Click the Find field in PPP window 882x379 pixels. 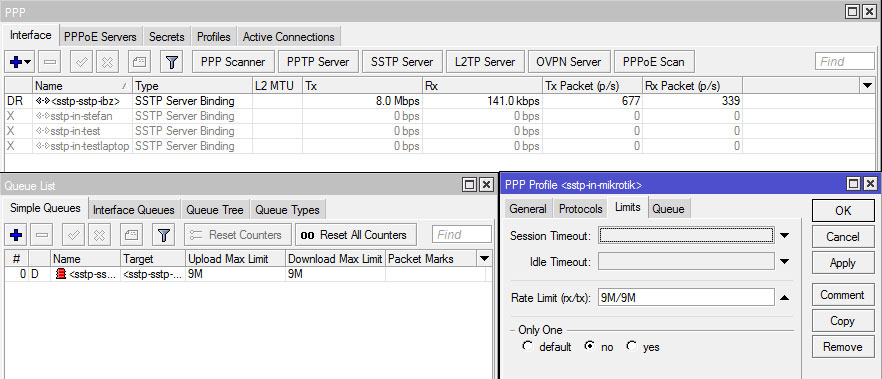point(844,62)
